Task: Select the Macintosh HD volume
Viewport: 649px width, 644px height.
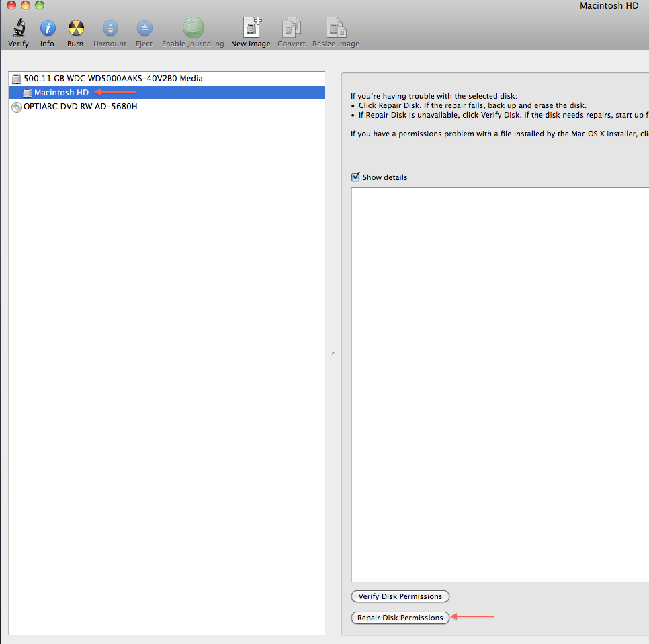Action: tap(167, 93)
